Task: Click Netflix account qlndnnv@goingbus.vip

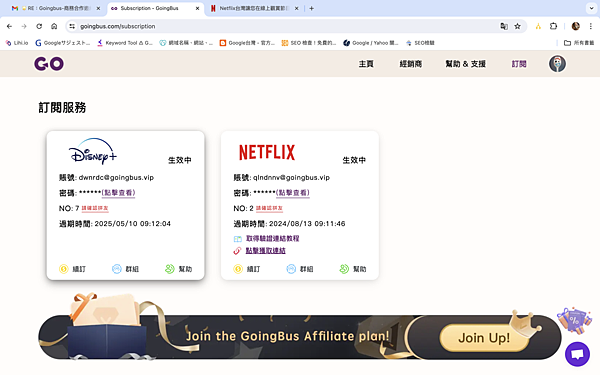Action: [291, 178]
